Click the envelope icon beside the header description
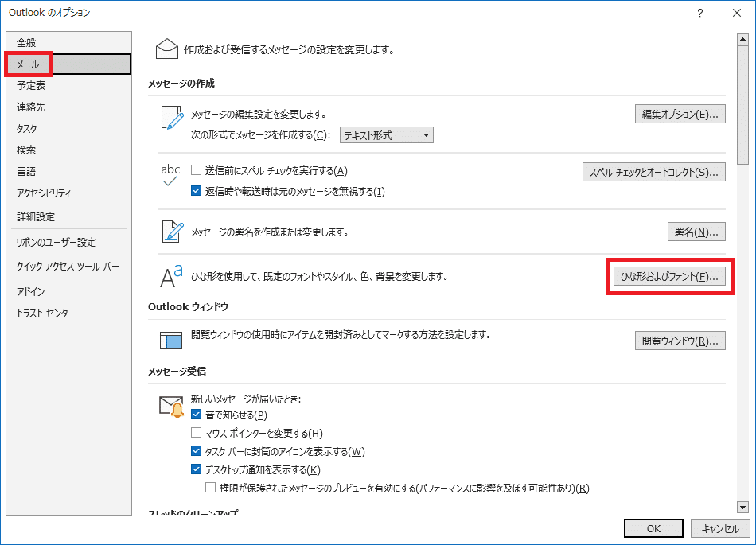Image resolution: width=756 pixels, height=545 pixels. tap(167, 49)
